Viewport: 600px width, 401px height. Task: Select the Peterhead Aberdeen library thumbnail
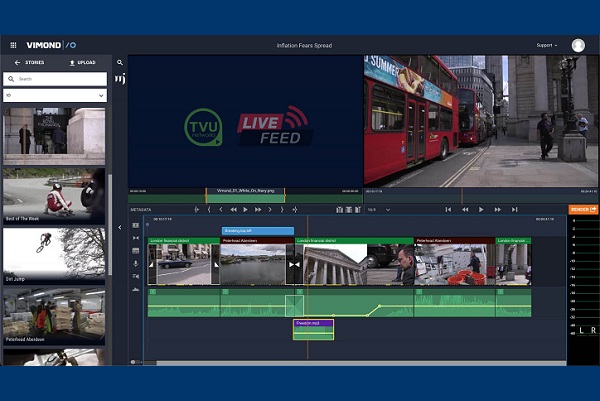pos(54,316)
